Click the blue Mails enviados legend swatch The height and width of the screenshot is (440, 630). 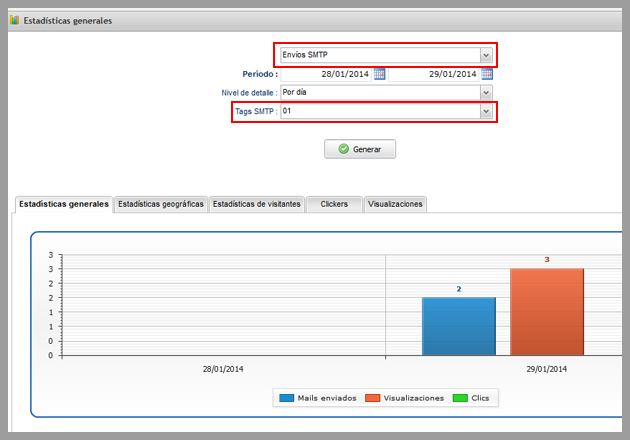[286, 398]
